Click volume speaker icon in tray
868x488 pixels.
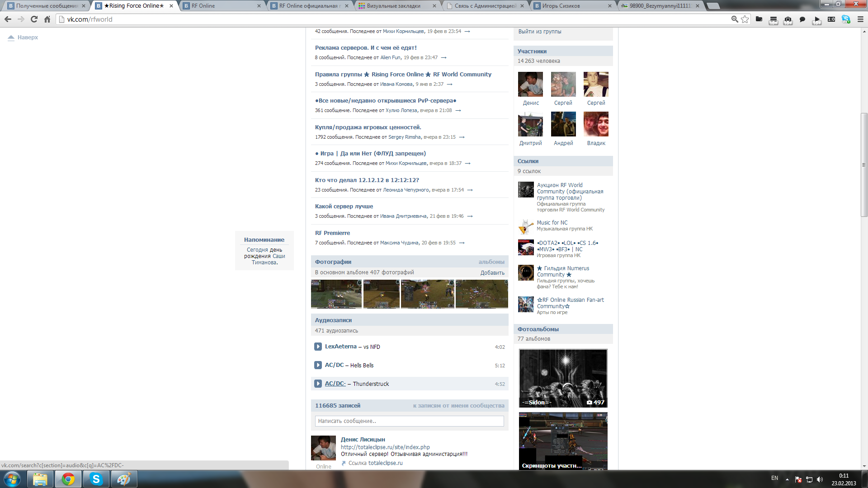point(820,479)
